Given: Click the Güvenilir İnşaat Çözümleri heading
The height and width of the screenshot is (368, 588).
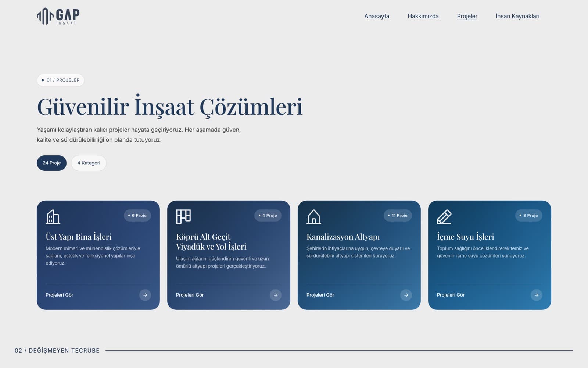Looking at the screenshot, I should tap(170, 107).
